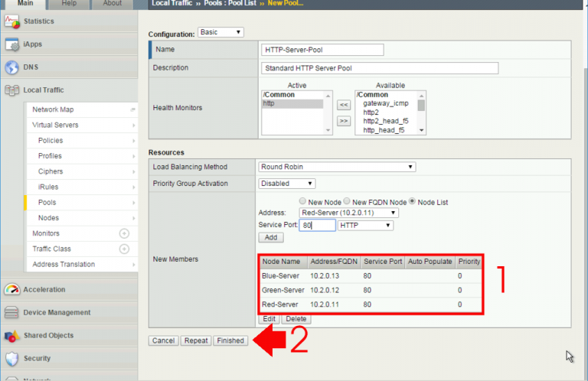Expand the Virtual Servers submenu arrow
Image resolution: width=588 pixels, height=381 pixels.
[x=133, y=125]
